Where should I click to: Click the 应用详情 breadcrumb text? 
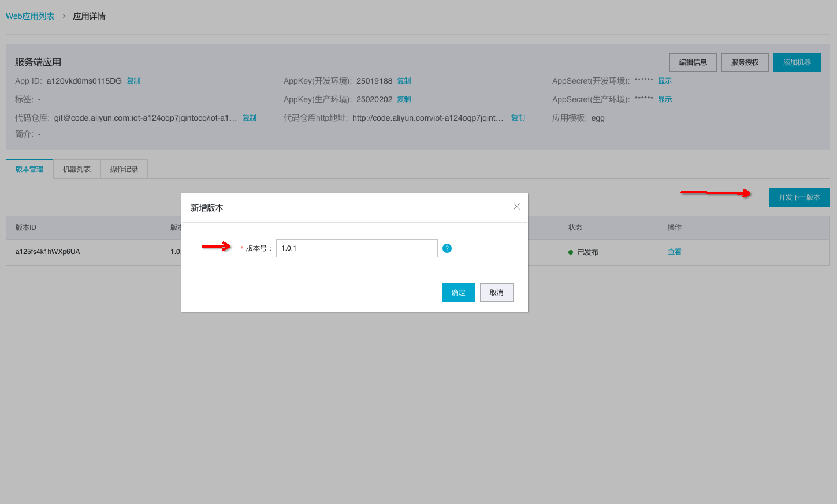(89, 16)
